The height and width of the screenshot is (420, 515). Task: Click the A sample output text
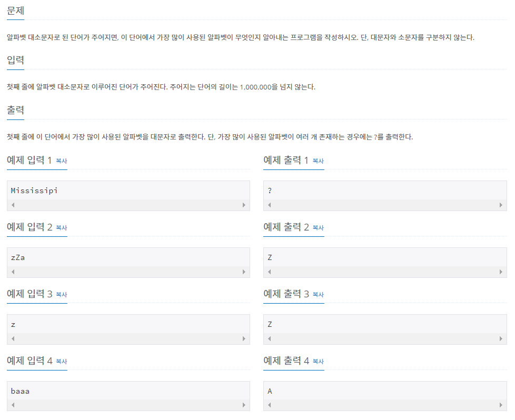270,391
